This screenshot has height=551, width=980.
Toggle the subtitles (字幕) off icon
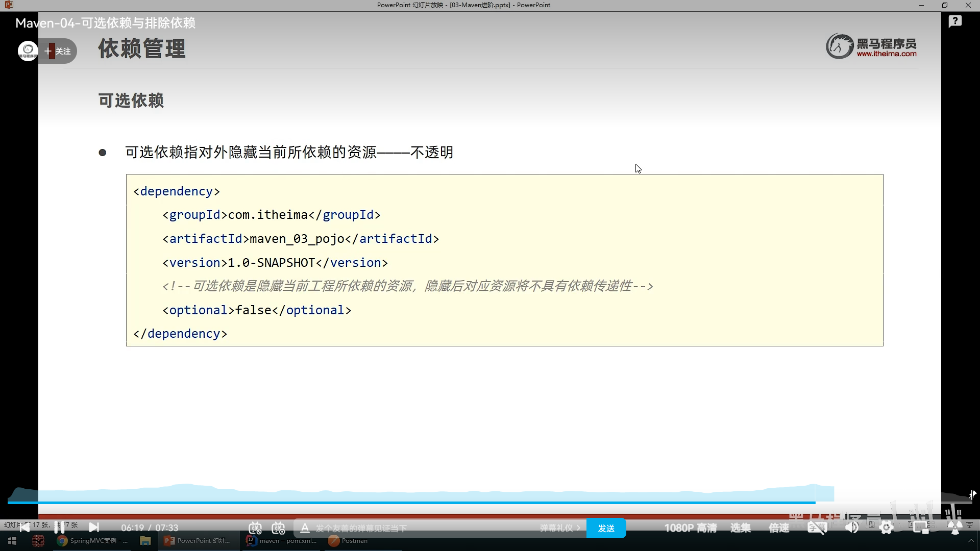tap(817, 528)
